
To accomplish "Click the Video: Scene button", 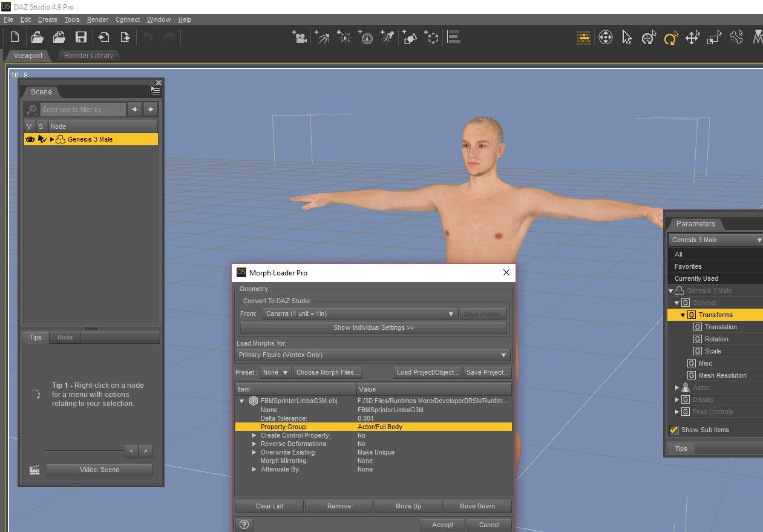I will 99,470.
